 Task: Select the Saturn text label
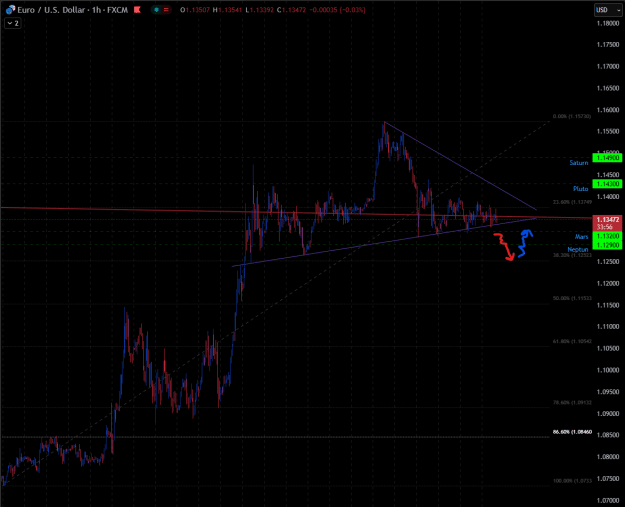(x=578, y=163)
